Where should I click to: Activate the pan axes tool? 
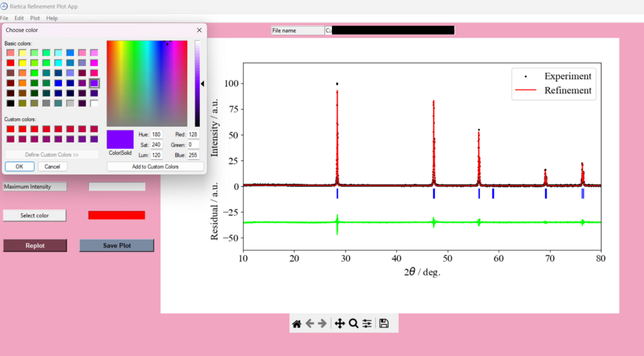point(340,323)
